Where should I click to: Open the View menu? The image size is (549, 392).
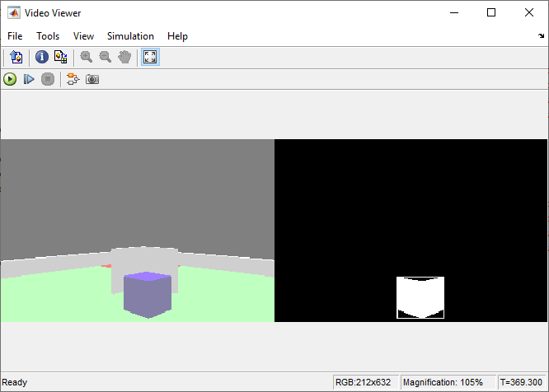click(83, 36)
